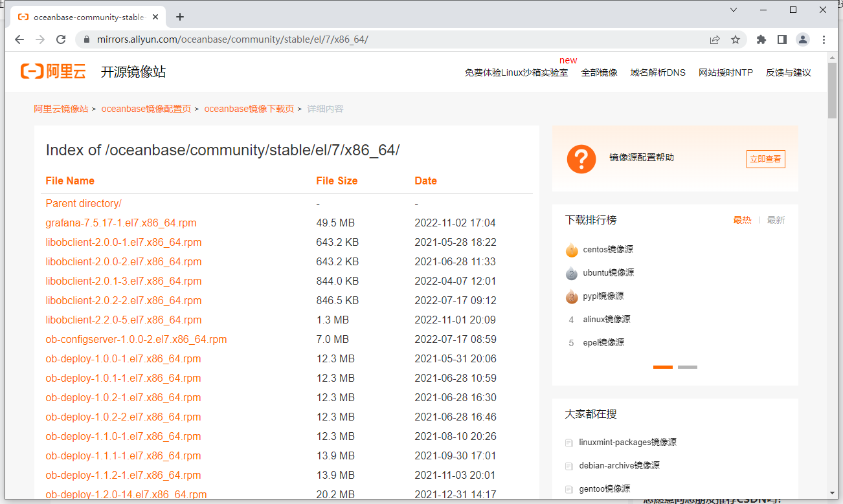Screen dimensions: 843x504
Task: Click the Aliyun logo in the header
Action: (53, 71)
